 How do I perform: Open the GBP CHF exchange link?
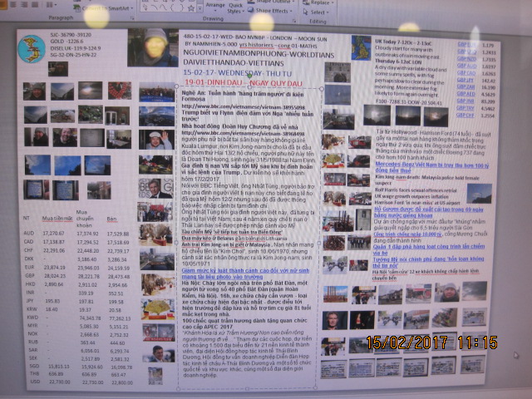point(465,115)
